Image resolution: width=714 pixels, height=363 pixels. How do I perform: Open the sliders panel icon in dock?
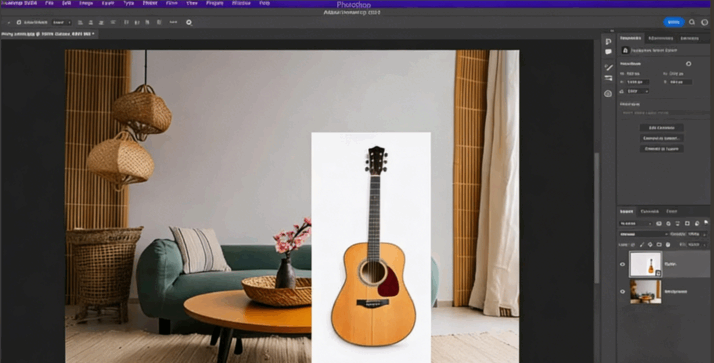click(x=608, y=78)
